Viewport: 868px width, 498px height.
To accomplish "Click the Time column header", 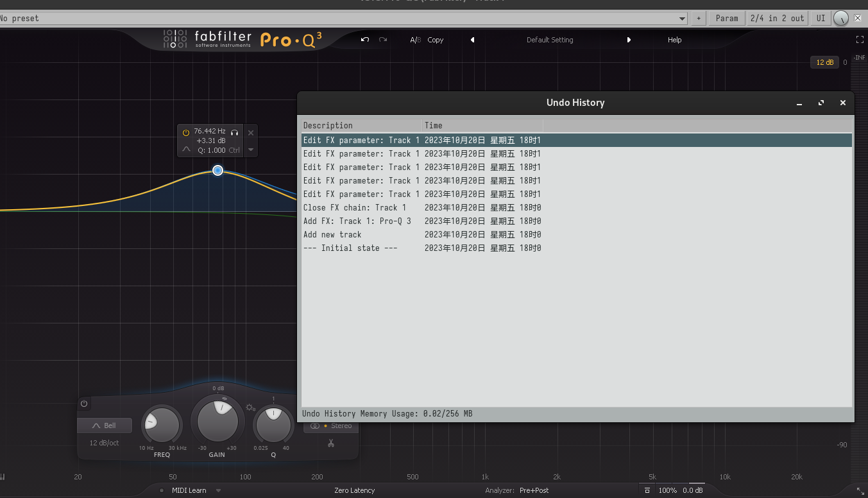I will click(483, 125).
